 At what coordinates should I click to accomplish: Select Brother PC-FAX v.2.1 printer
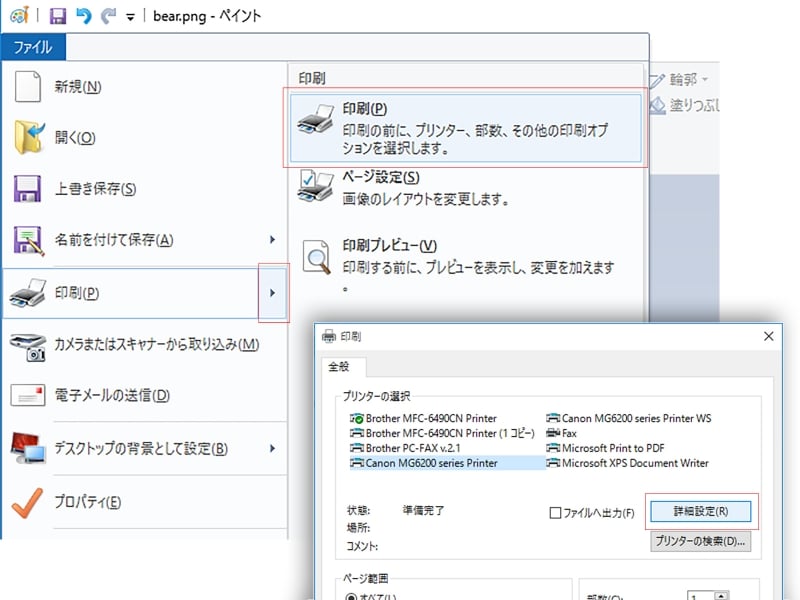click(x=405, y=448)
